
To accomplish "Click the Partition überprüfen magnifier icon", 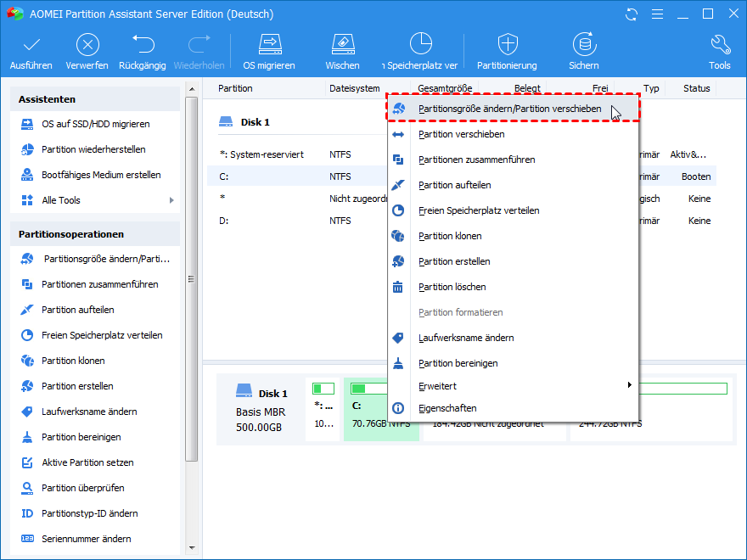I will pyautogui.click(x=27, y=488).
